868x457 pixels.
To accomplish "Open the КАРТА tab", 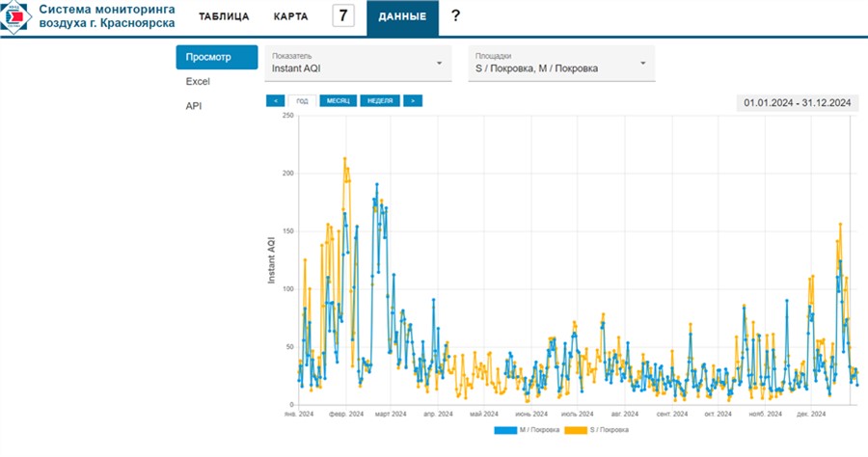I will click(290, 17).
